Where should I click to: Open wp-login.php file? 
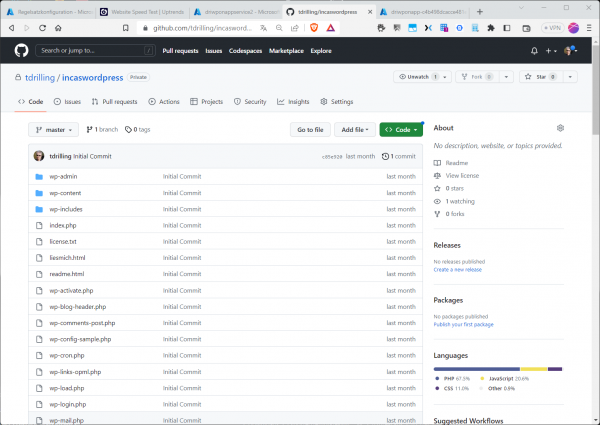(68, 404)
